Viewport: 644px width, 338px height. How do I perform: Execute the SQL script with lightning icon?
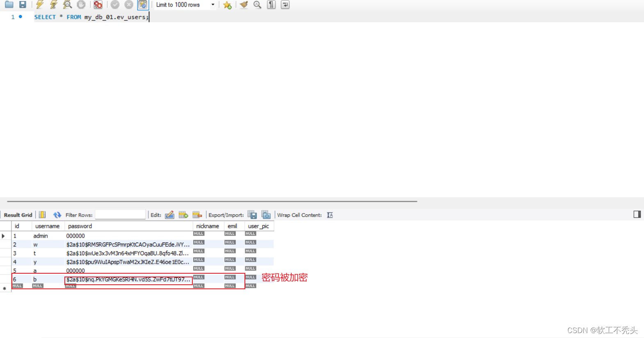tap(40, 5)
